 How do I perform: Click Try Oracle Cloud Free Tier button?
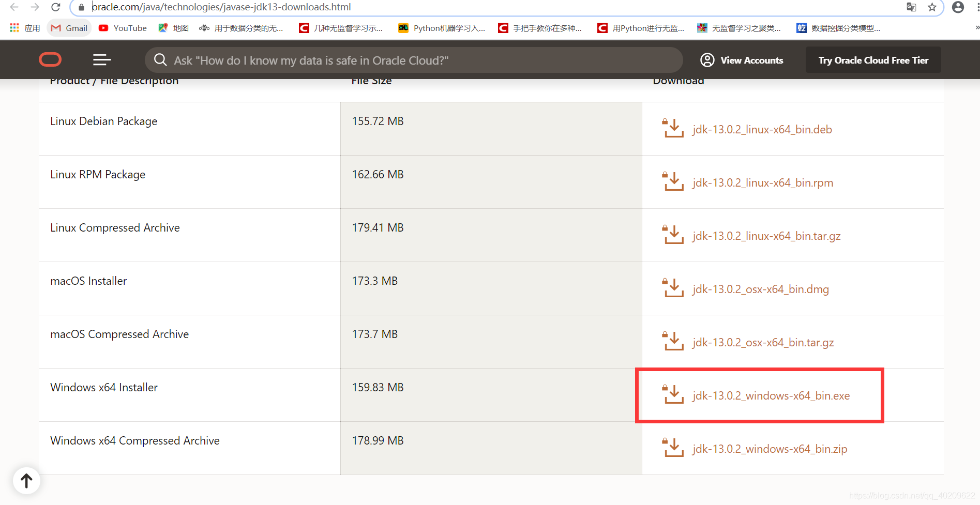873,60
